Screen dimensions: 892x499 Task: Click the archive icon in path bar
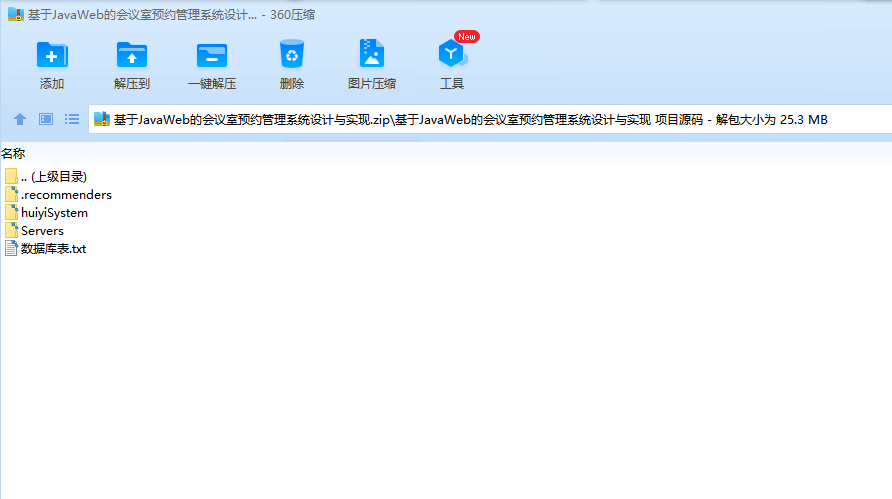click(x=101, y=119)
